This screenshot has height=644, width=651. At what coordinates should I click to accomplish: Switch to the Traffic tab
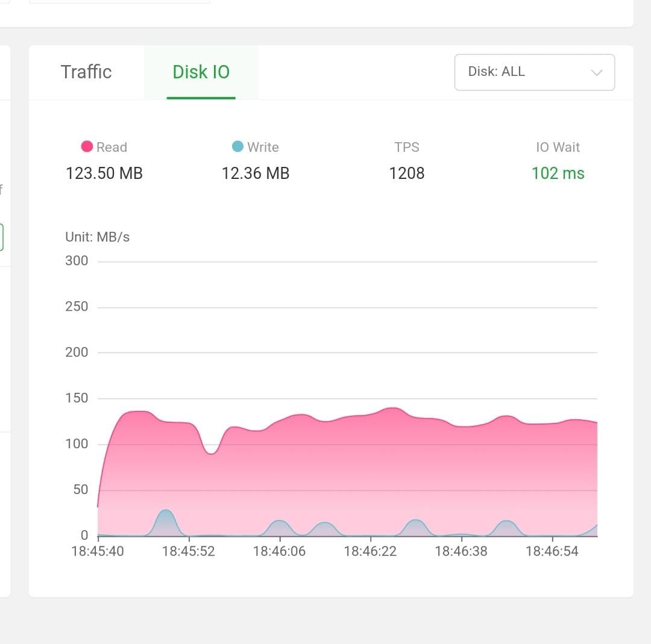pos(86,72)
